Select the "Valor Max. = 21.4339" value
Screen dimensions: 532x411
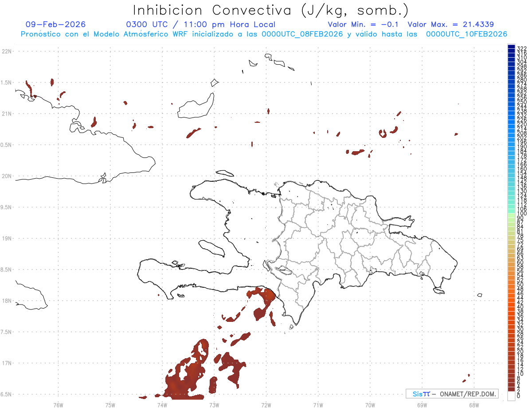[451, 24]
